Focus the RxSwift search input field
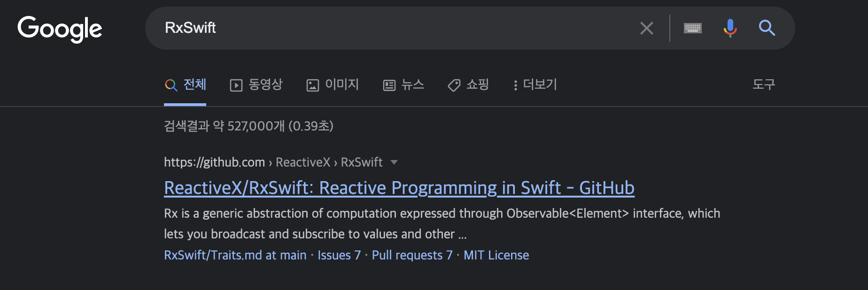Screen dimensions: 868x290 click(395, 28)
